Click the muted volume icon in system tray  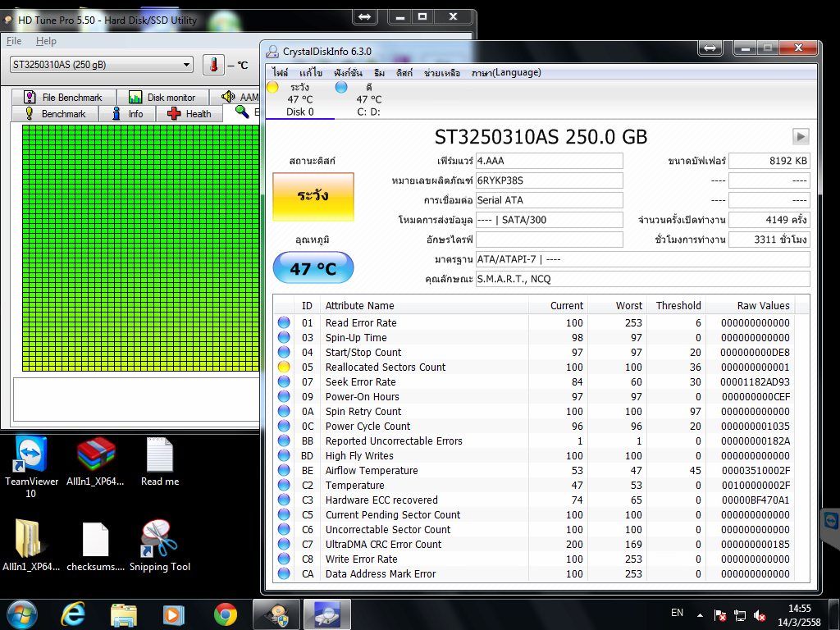click(x=759, y=615)
